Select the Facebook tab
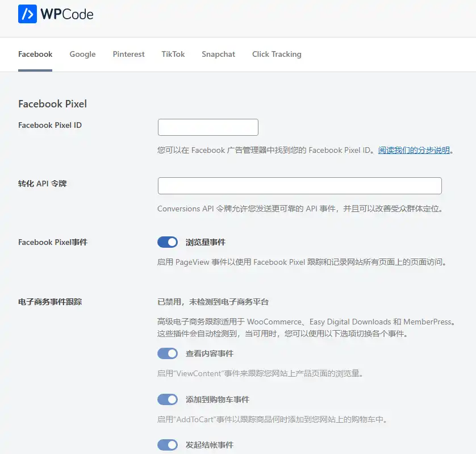Image resolution: width=476 pixels, height=454 pixels. [x=35, y=54]
